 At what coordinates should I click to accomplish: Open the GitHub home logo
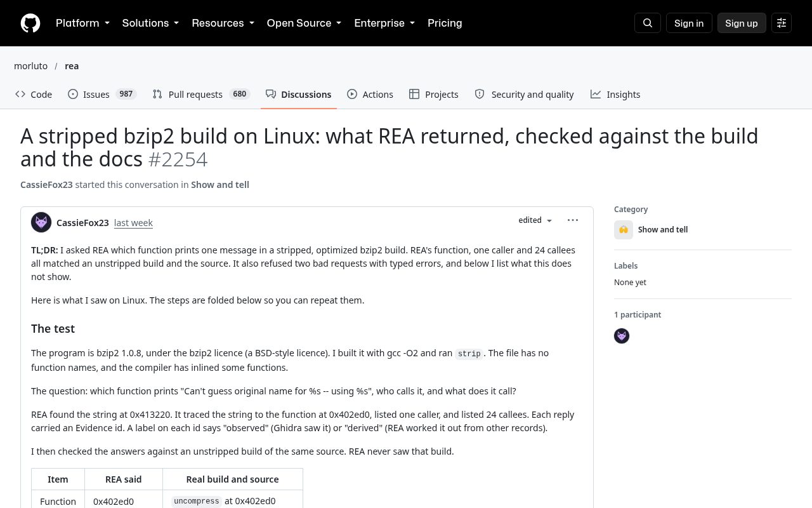30,23
